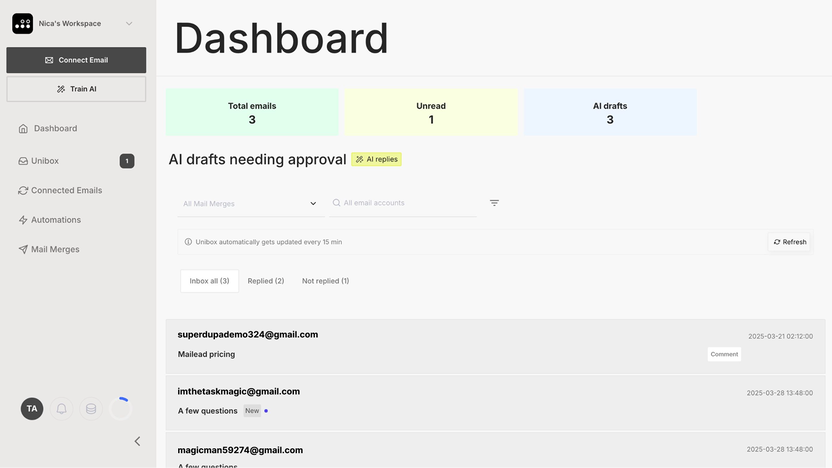Click the Unibox unread count badge

point(127,161)
